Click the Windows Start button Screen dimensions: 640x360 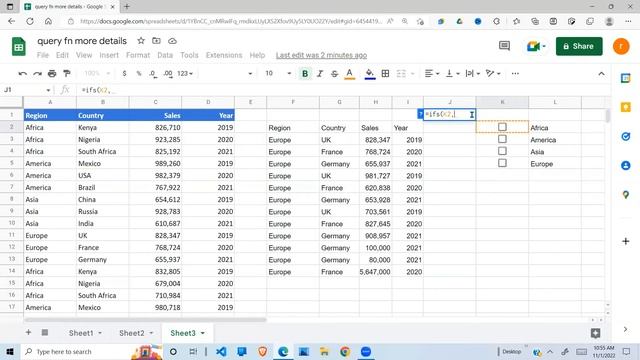[x=10, y=351]
